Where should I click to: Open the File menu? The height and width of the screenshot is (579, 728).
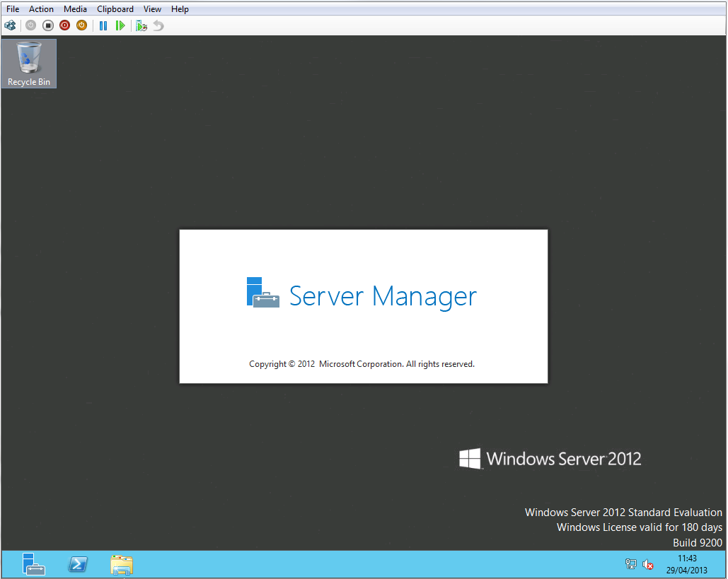point(13,9)
